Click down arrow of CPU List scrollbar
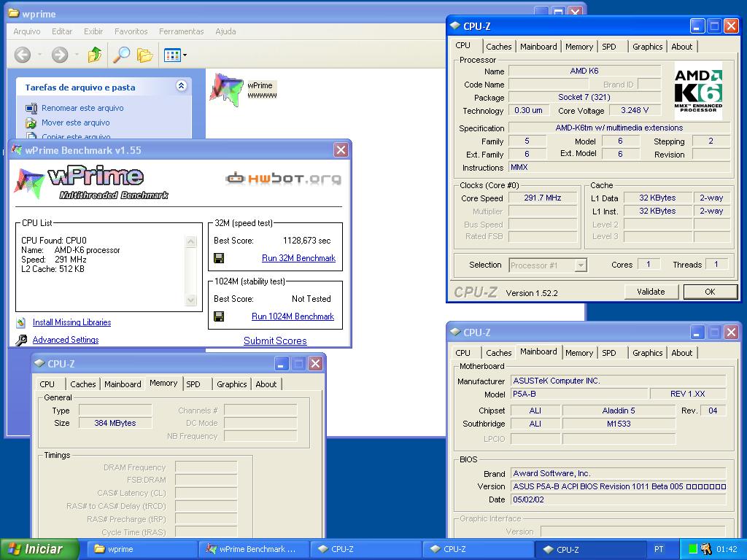The image size is (747, 560). 191,300
